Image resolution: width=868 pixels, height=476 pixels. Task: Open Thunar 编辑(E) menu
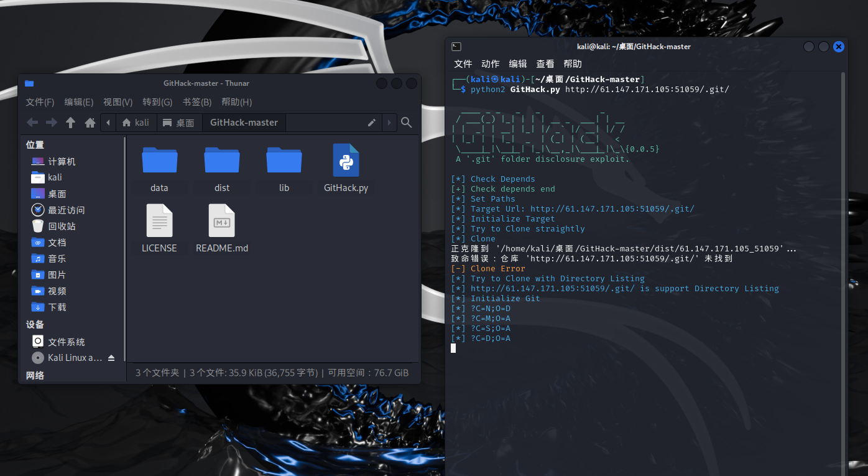pos(79,102)
